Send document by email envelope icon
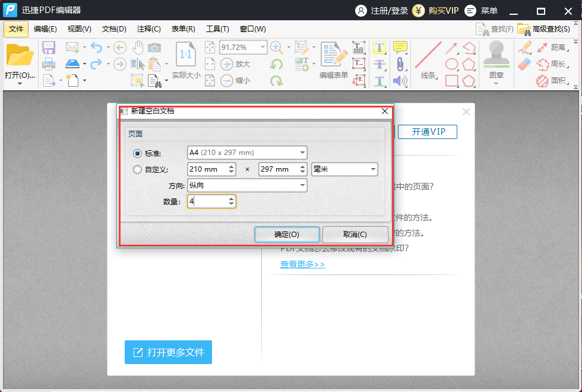The image size is (582, 392). pyautogui.click(x=72, y=48)
